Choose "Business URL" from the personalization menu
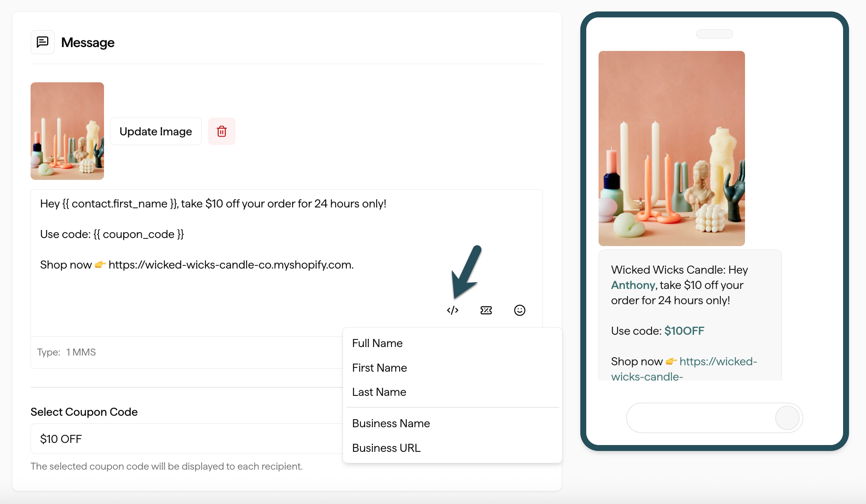This screenshot has width=866, height=504. [x=386, y=448]
